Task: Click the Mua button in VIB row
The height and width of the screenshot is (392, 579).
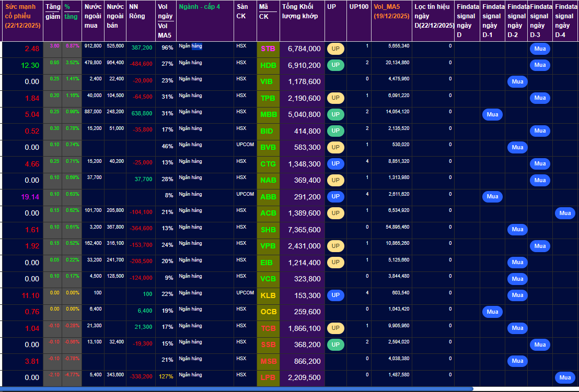Action: tap(517, 81)
